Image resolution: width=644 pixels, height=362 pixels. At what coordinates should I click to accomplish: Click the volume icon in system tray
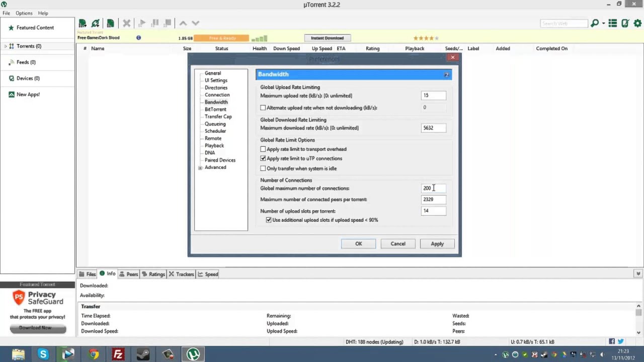[x=602, y=354]
